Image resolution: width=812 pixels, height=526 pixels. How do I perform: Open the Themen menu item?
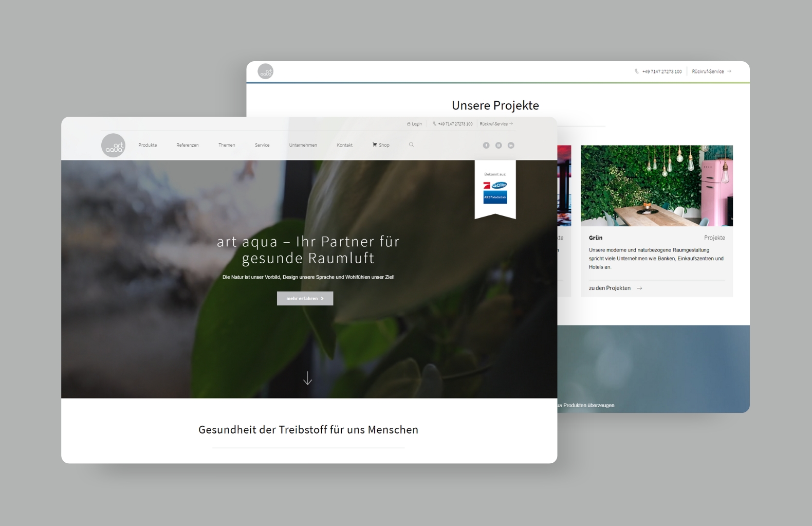click(227, 146)
